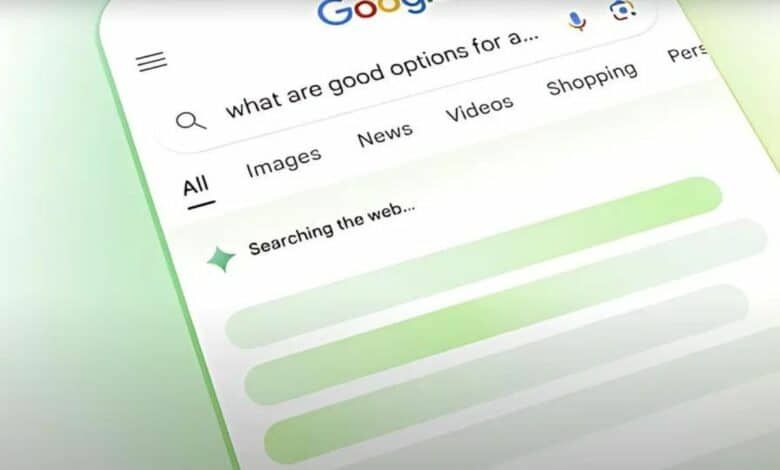
Task: Click the green sparkle AI icon
Action: tap(221, 259)
